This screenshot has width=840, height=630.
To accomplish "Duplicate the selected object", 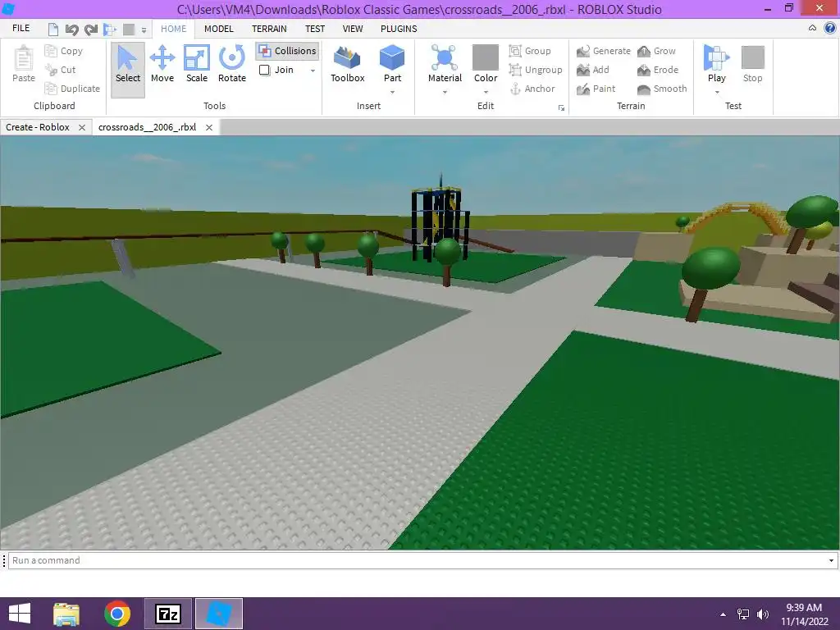I will tap(72, 89).
